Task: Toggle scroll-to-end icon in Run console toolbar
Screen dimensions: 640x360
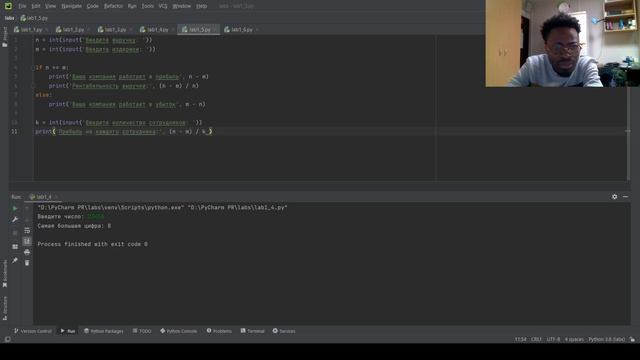Action: pos(27,241)
